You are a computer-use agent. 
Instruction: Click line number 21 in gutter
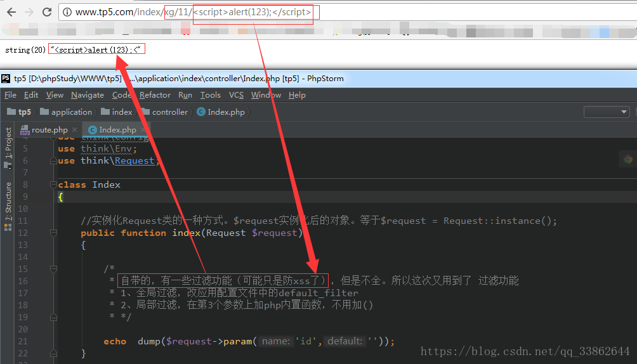click(x=23, y=341)
